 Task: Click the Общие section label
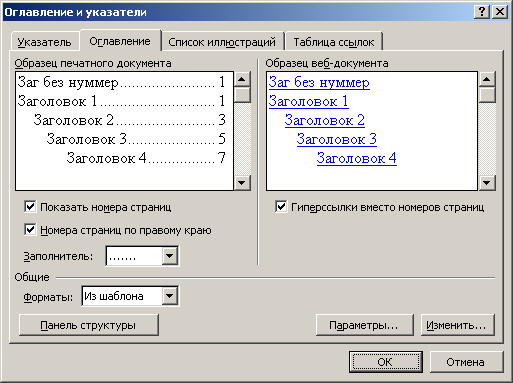[x=32, y=277]
